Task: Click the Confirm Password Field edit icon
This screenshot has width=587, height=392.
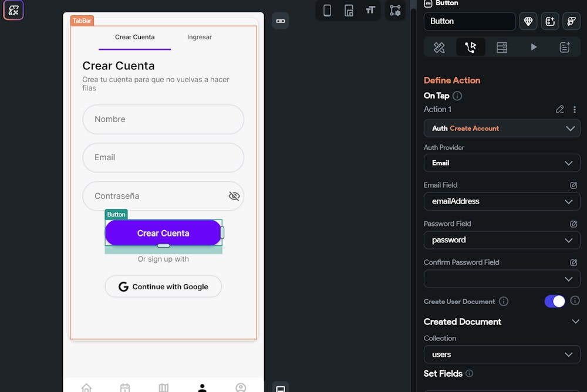Action: 573,262
